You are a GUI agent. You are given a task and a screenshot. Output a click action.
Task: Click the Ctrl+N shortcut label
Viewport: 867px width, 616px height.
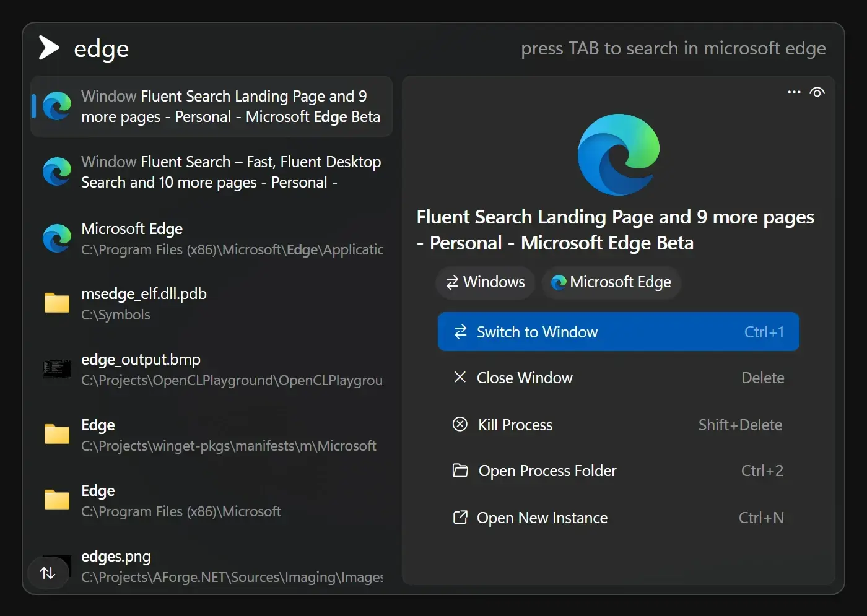pyautogui.click(x=761, y=518)
